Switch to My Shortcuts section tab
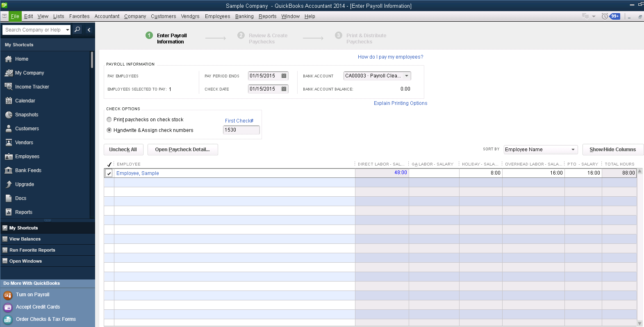644x327 pixels. 48,228
